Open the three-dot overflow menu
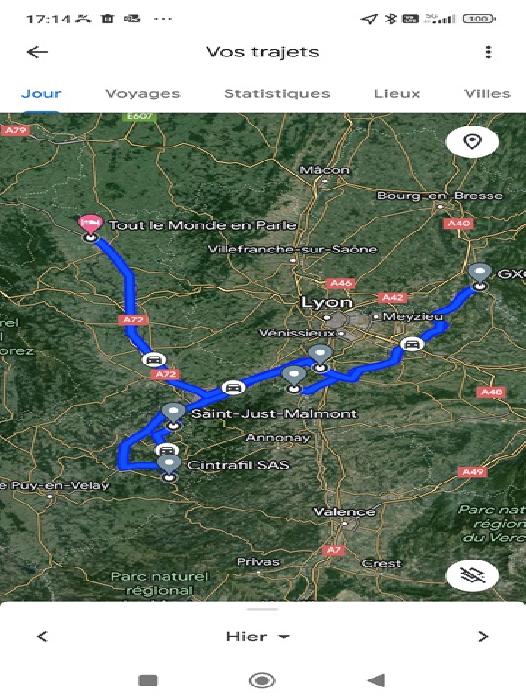 tap(488, 52)
